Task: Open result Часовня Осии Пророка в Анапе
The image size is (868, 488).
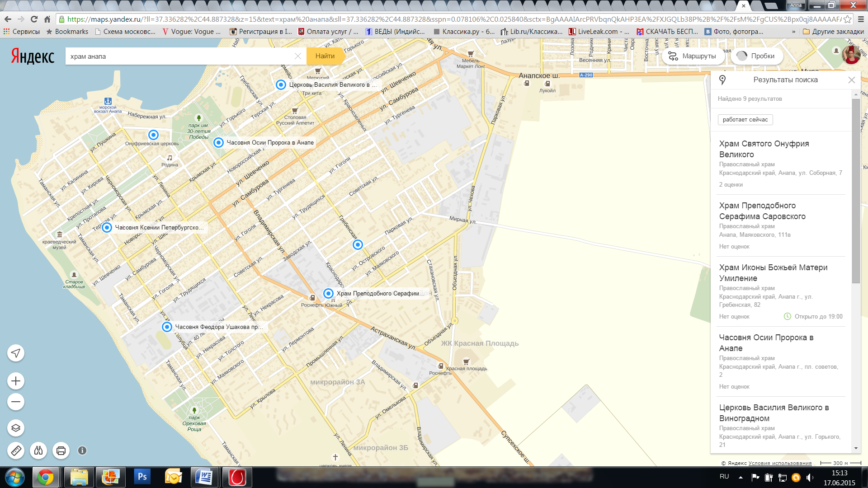Action: pos(766,343)
